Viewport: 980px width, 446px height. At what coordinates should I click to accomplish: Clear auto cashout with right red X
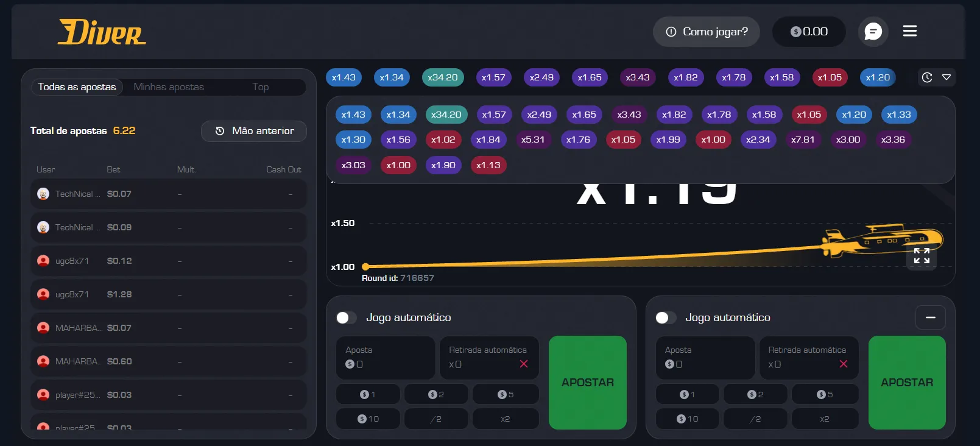point(844,364)
